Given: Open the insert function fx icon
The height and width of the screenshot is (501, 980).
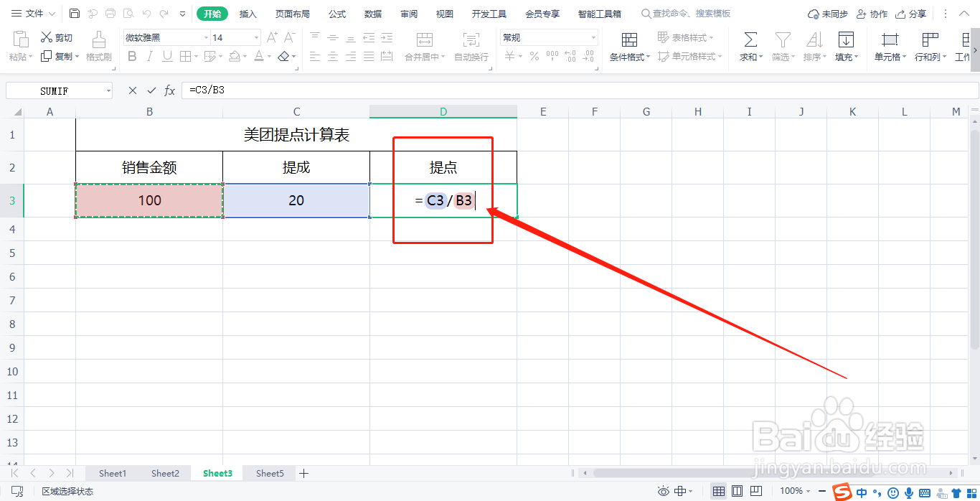Looking at the screenshot, I should (170, 90).
